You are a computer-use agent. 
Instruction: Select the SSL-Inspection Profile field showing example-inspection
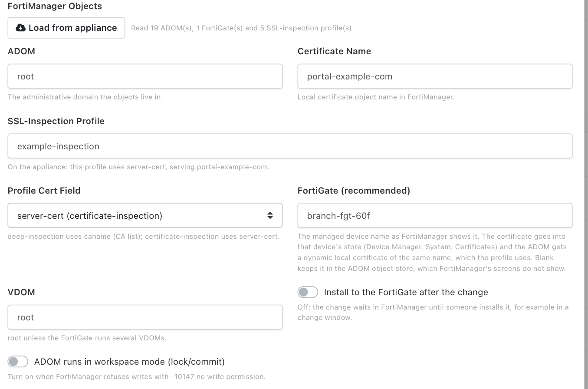[290, 146]
